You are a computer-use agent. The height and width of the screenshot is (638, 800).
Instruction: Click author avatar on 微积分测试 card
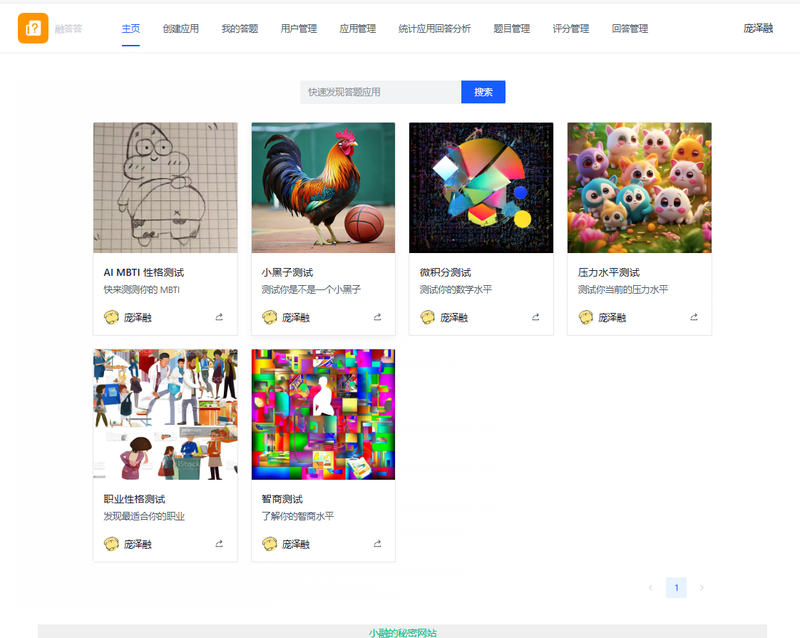click(428, 317)
